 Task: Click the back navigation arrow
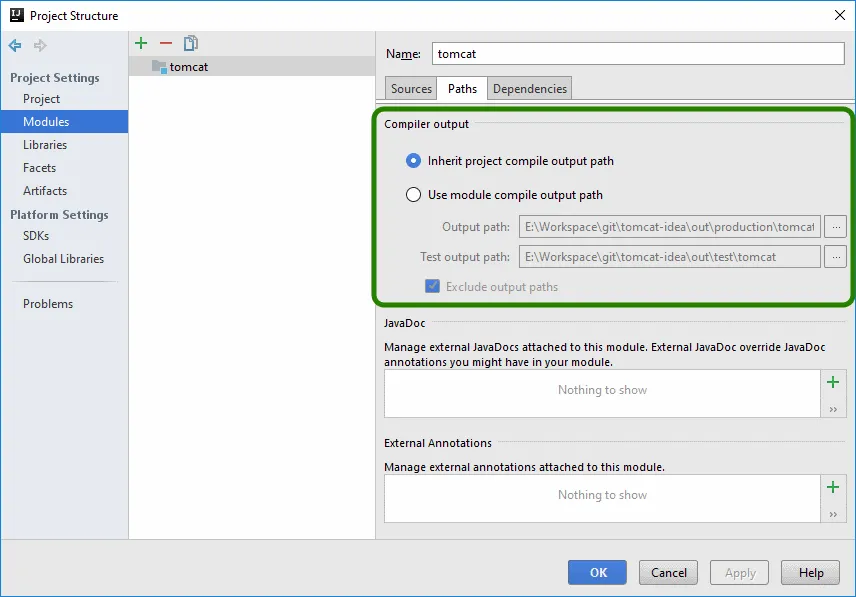15,45
